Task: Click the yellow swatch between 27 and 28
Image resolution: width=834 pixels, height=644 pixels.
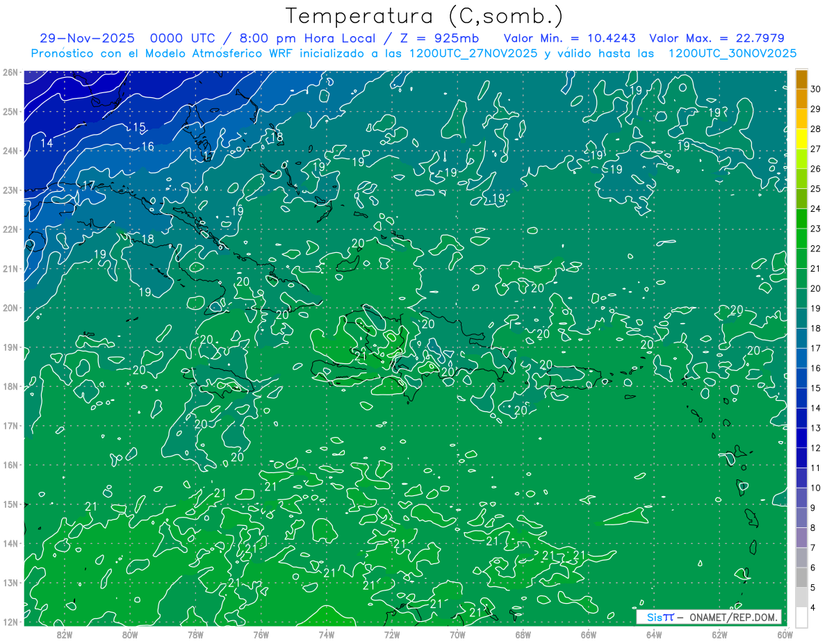Action: [801, 139]
